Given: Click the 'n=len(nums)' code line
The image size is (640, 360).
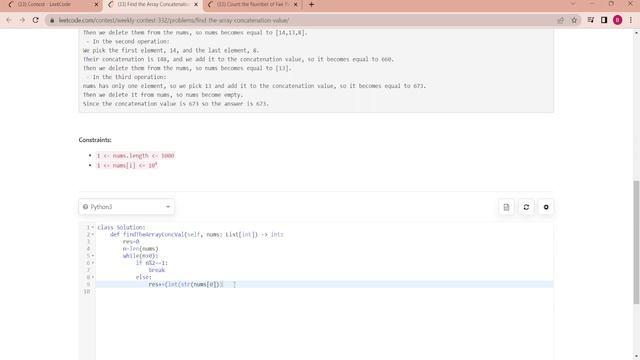Looking at the screenshot, I should pos(140,249).
